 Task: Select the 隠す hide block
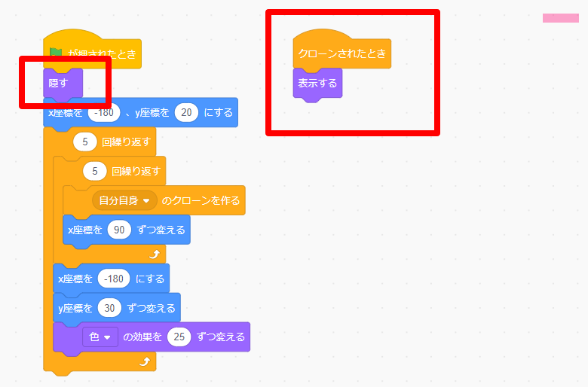tap(63, 83)
